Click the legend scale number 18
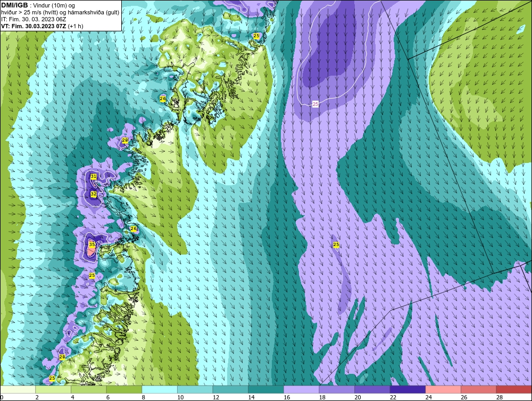 (322, 397)
